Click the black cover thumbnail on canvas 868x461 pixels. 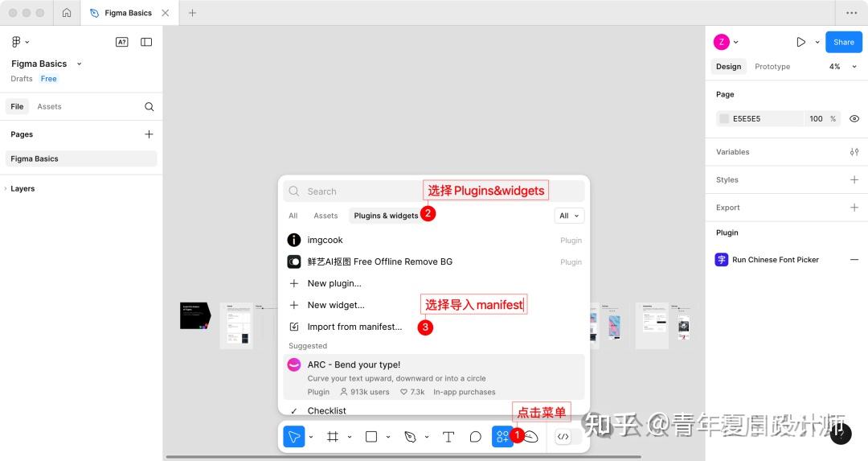tap(195, 316)
